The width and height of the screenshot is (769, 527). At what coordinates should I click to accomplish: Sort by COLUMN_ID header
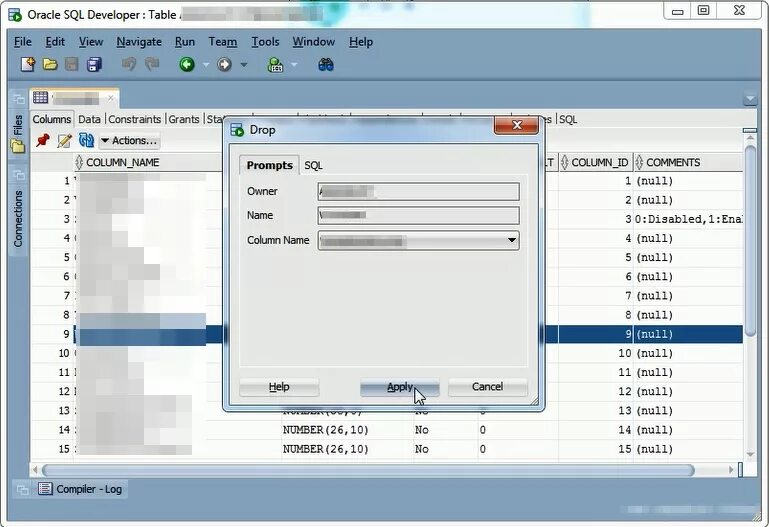point(595,162)
